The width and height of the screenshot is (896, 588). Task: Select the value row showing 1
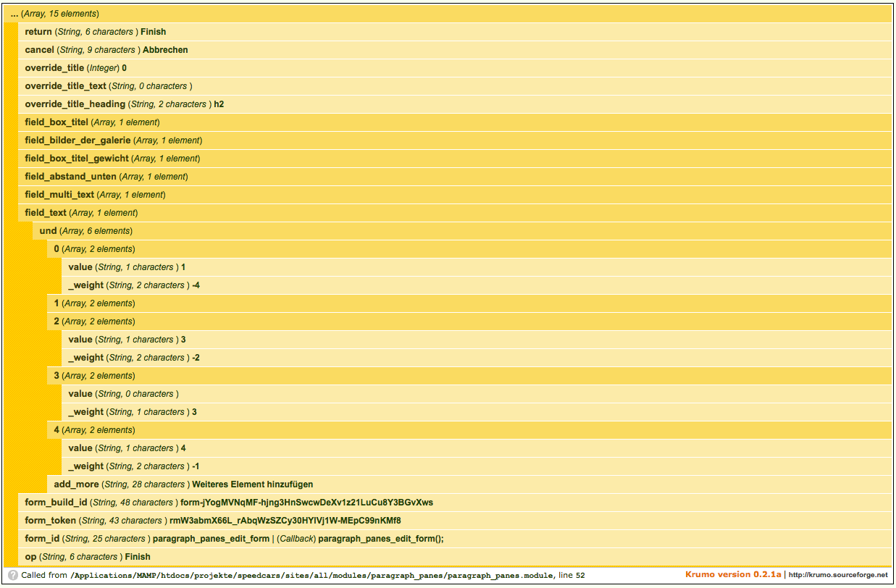(x=477, y=267)
